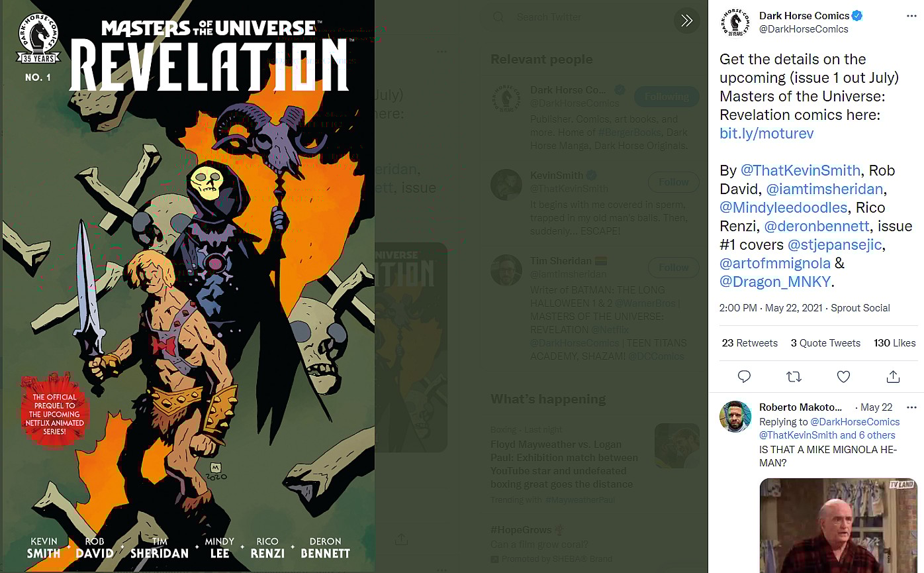
Task: Click the retweet arrows icon
Action: (794, 376)
